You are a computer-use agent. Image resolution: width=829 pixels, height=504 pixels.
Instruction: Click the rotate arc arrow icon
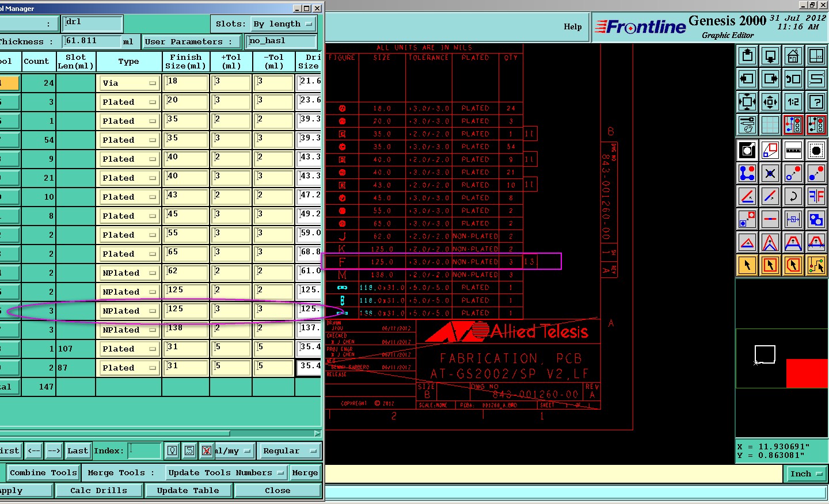coord(793,196)
